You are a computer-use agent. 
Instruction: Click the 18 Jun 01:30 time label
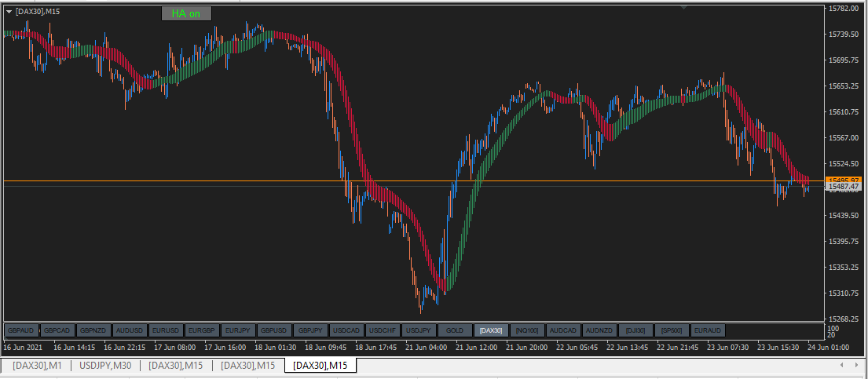click(276, 348)
